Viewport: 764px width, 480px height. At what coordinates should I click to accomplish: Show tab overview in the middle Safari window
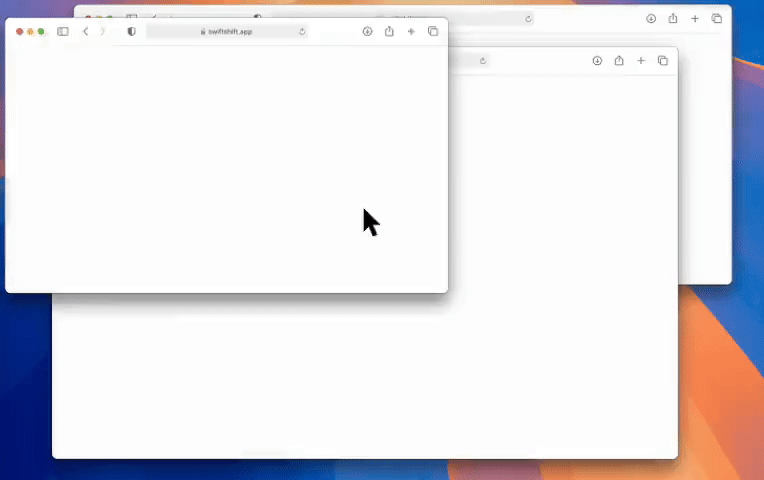[x=663, y=61]
